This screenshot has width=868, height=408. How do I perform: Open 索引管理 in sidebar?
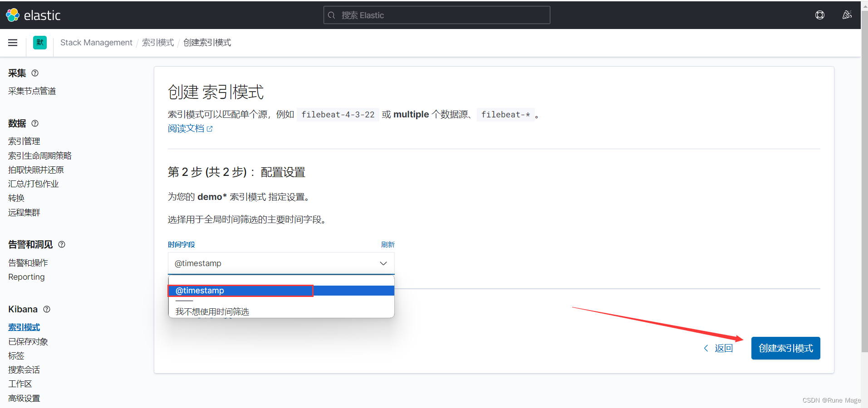(24, 141)
